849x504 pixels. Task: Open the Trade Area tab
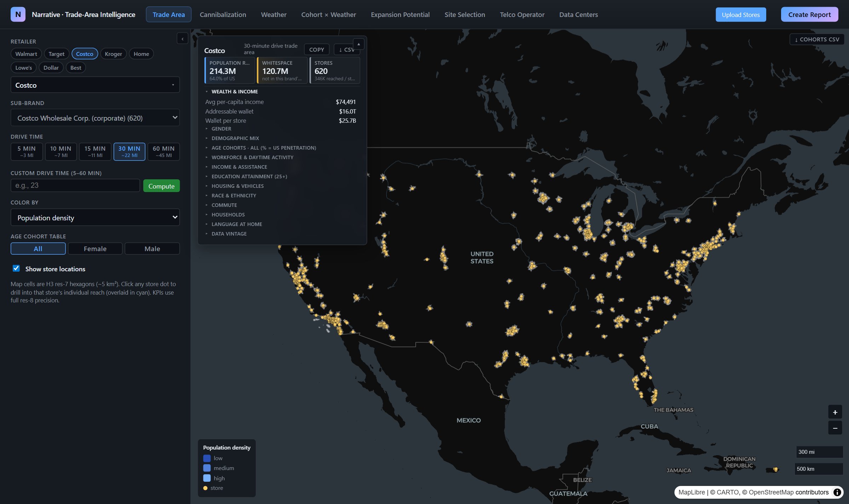pyautogui.click(x=169, y=15)
